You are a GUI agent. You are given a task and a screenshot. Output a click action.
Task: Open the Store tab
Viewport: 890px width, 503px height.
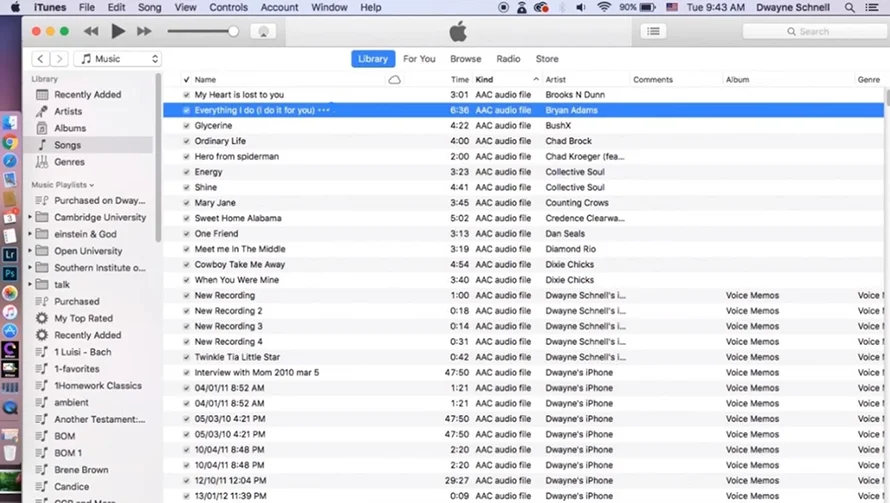[x=547, y=58]
